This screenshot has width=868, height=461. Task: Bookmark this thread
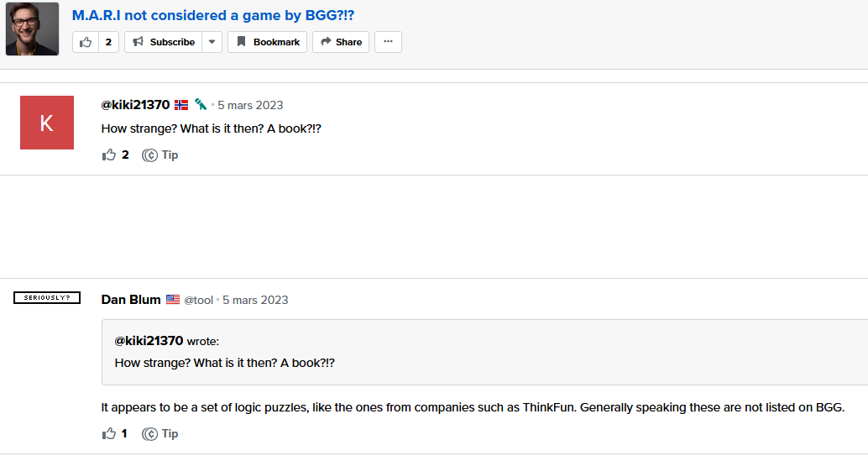(x=268, y=42)
